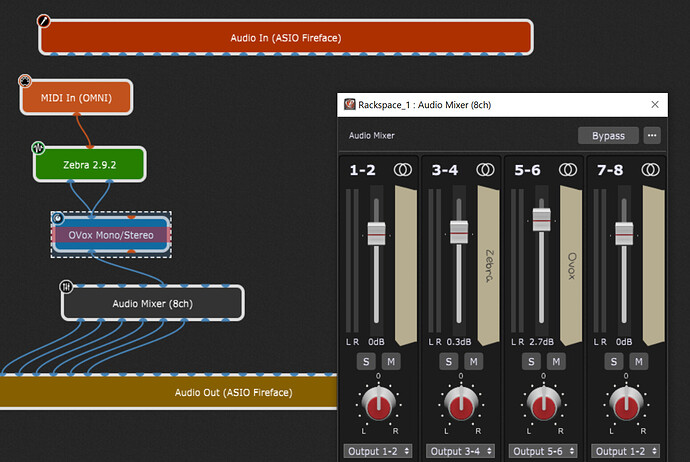Toggle stereo link icon for channel 1-2
The width and height of the screenshot is (690, 462).
tap(403, 170)
